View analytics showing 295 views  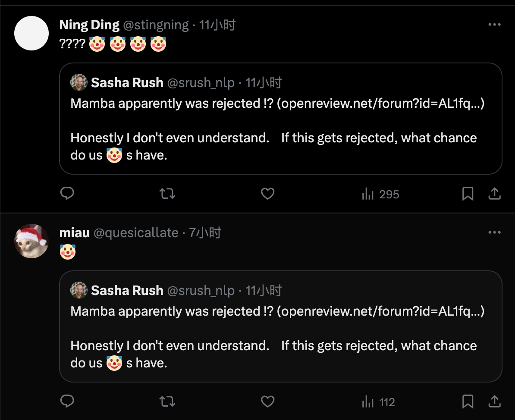coord(380,194)
